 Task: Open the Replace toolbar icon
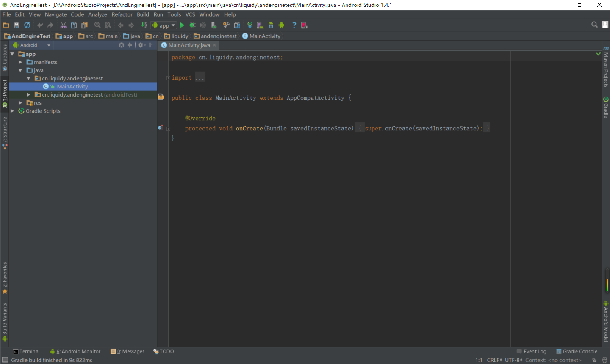[108, 25]
